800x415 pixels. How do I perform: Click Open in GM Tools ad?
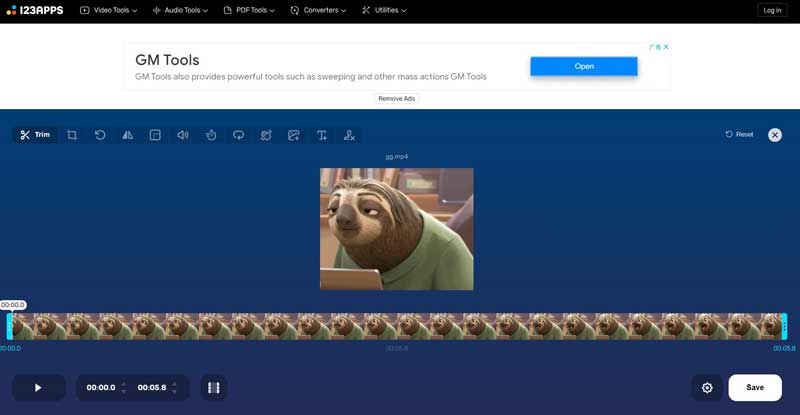coord(584,66)
